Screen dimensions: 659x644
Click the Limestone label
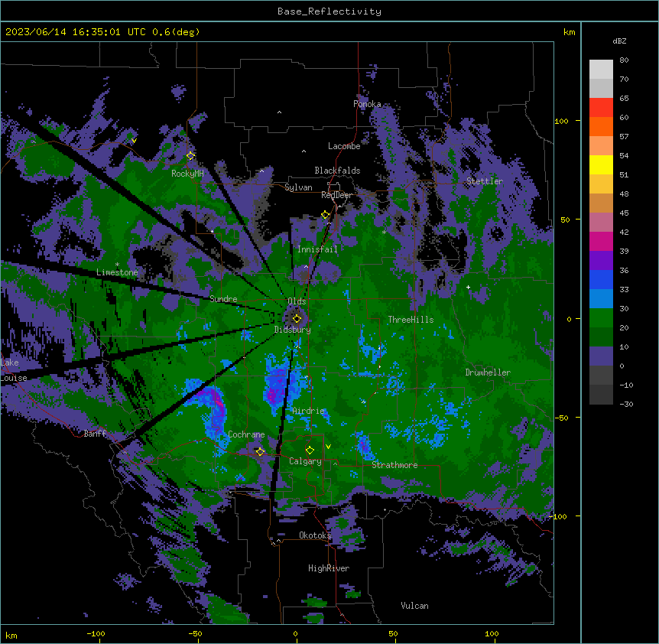tap(117, 272)
